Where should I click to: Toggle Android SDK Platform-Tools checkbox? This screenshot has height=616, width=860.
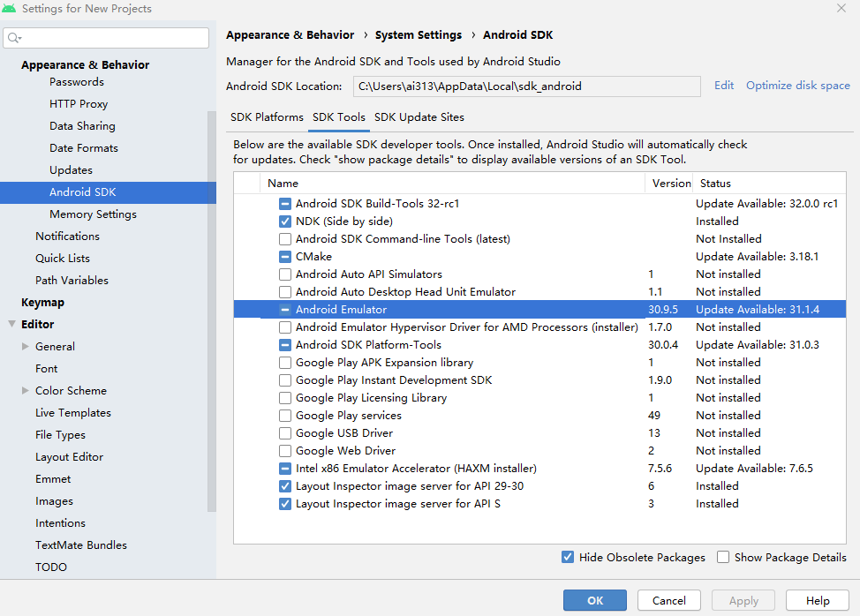[x=284, y=345]
